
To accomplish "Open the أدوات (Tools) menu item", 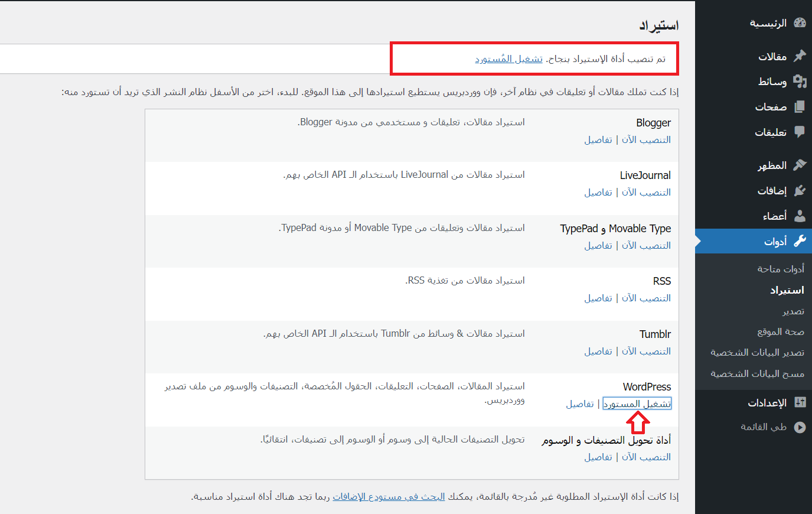I will pyautogui.click(x=775, y=242).
